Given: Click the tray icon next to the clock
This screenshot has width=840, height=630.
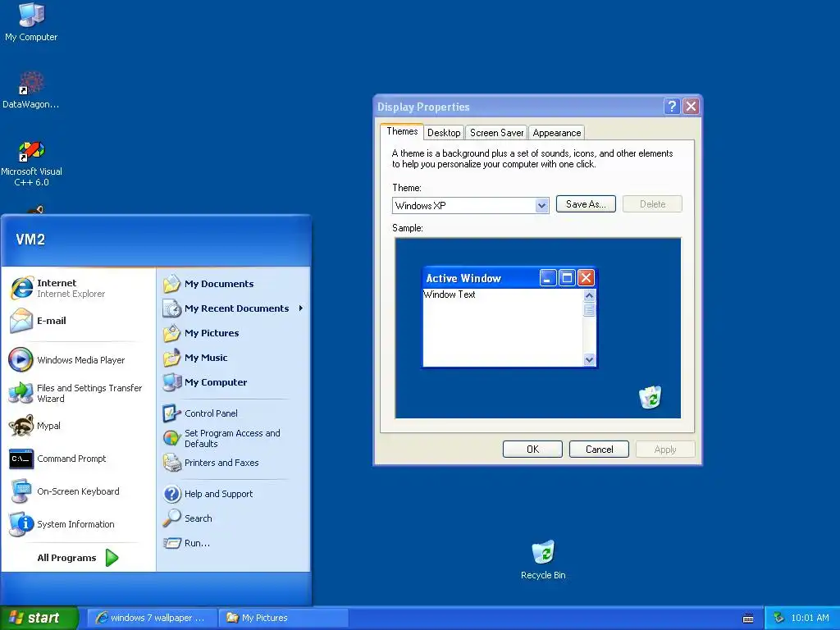Looking at the screenshot, I should pyautogui.click(x=778, y=618).
